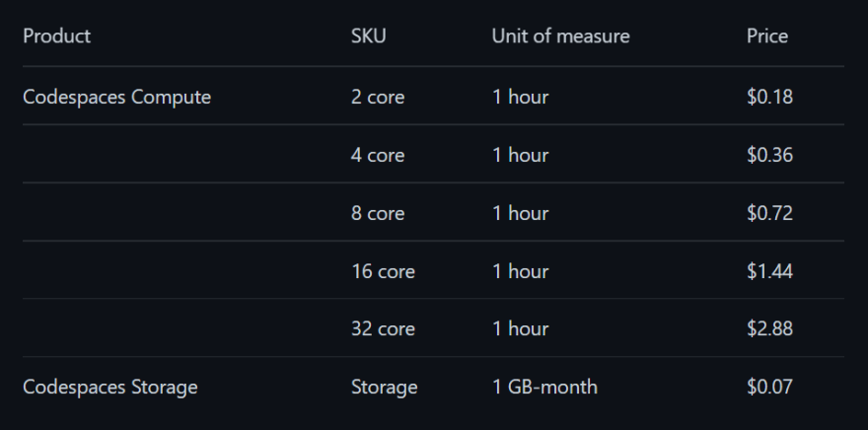Click the 1 hour unit for 32 core

(521, 328)
